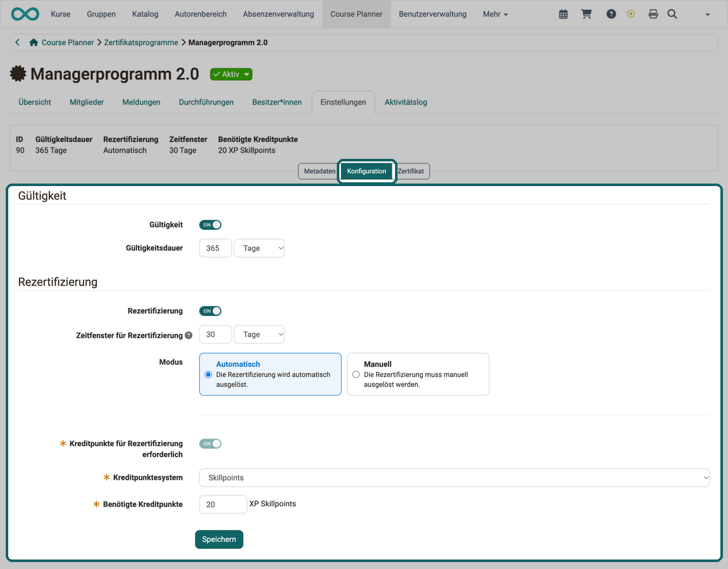Select the Metadaten segment button
This screenshot has width=728, height=569.
320,172
